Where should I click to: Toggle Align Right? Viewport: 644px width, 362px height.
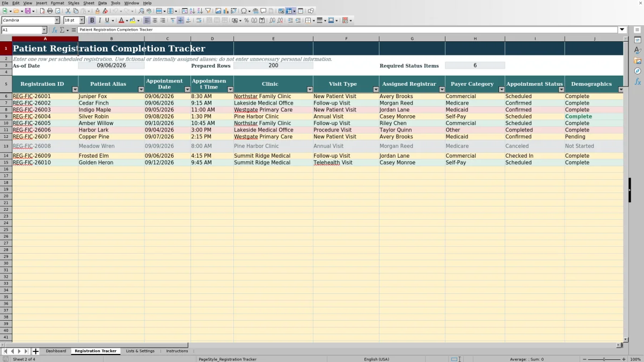[163, 20]
